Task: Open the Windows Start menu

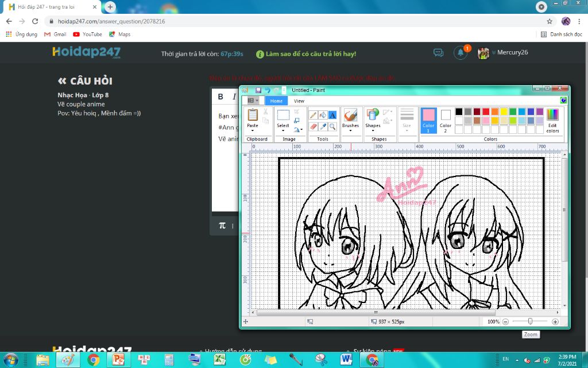Action: 11,360
